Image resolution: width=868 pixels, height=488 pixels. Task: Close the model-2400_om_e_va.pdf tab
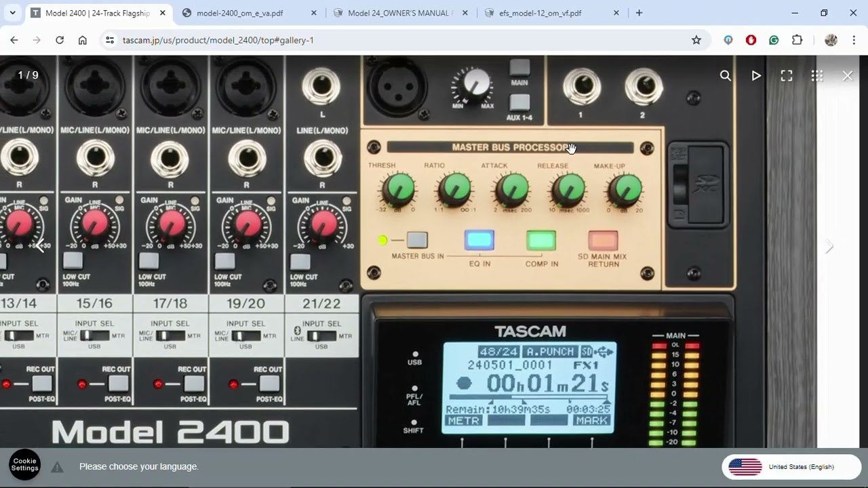313,13
